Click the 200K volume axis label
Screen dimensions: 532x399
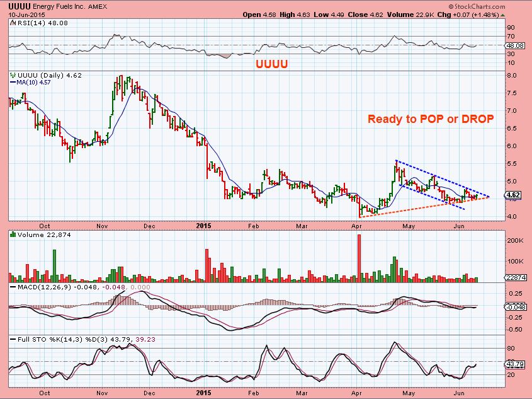(515, 240)
